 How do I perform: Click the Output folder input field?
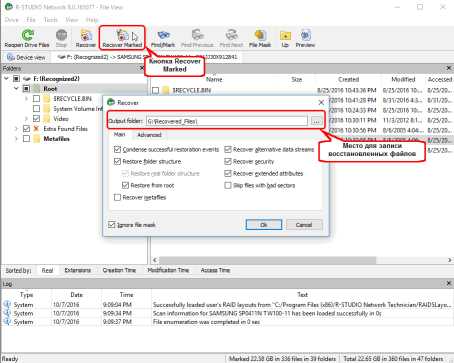227,121
